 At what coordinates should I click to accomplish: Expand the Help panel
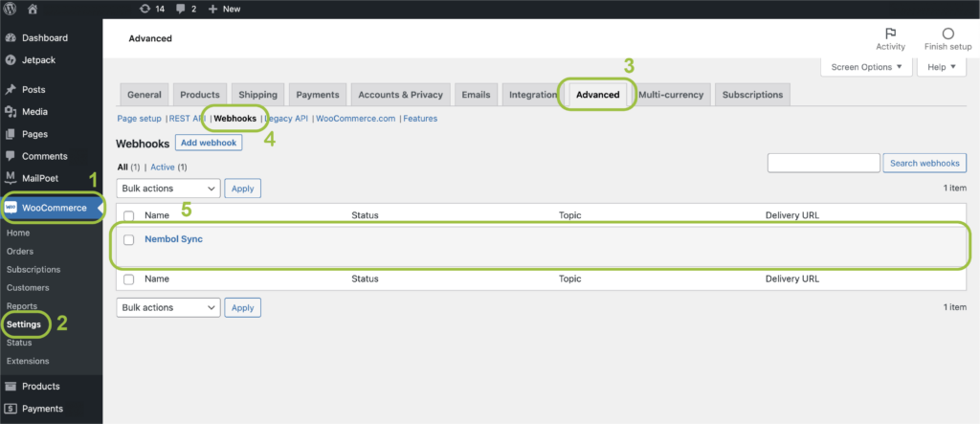pyautogui.click(x=942, y=67)
